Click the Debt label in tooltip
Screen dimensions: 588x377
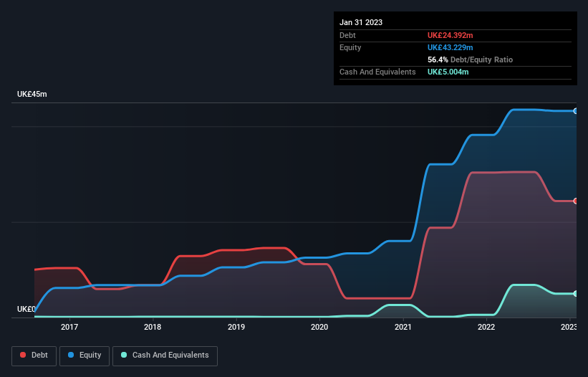pyautogui.click(x=347, y=35)
